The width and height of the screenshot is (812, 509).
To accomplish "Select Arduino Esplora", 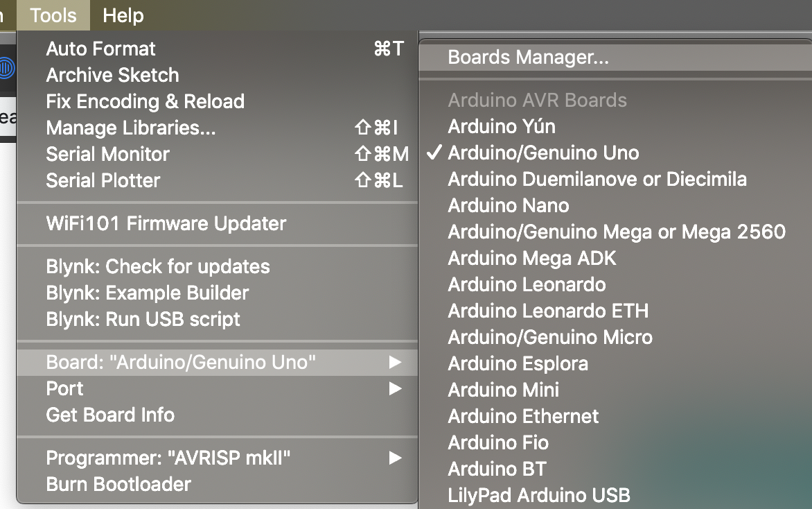I will click(615, 364).
